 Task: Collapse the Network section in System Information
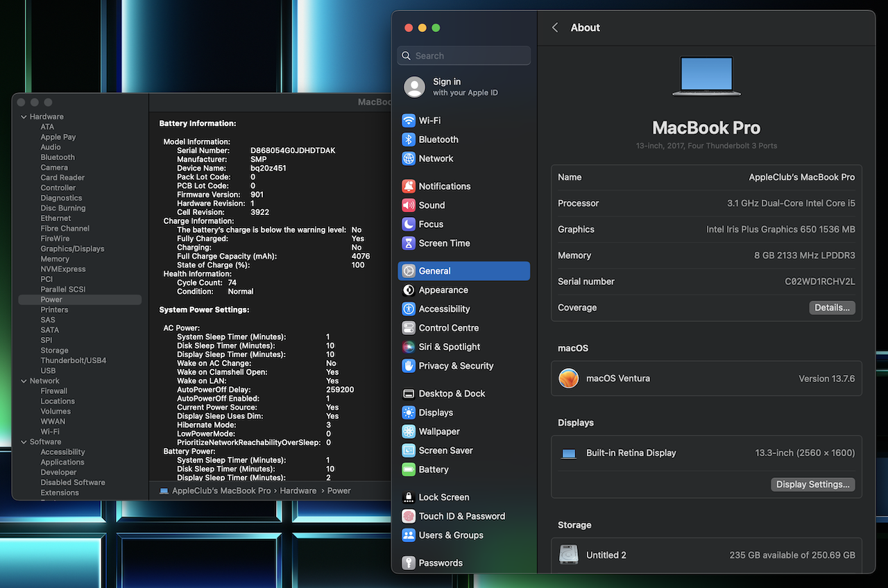point(24,381)
